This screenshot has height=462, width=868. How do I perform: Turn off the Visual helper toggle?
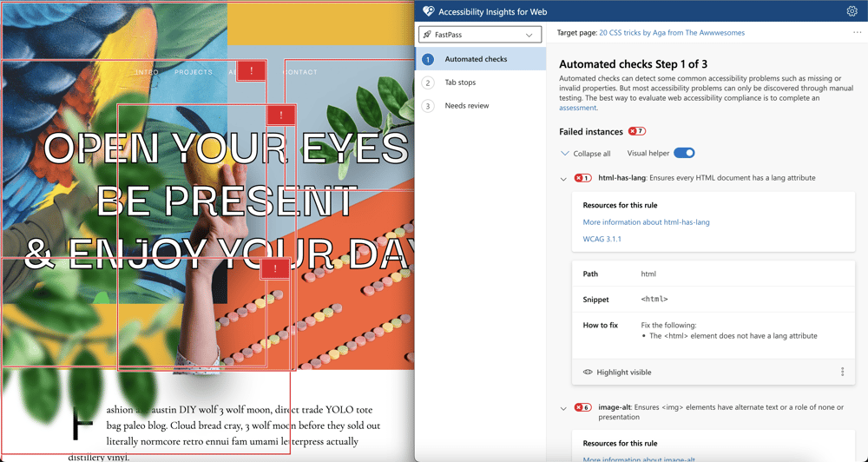(684, 153)
